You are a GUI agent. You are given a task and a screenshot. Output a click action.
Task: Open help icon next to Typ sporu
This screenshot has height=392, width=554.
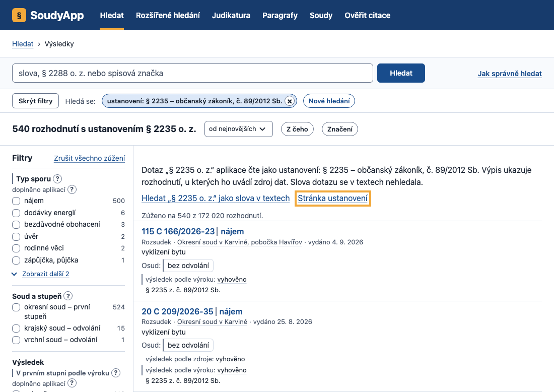click(x=57, y=179)
